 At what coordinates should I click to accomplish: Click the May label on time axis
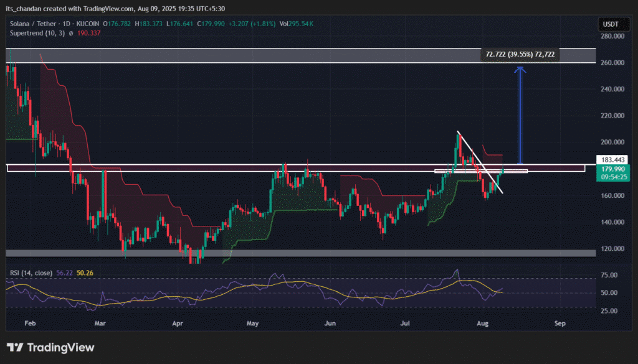point(253,324)
